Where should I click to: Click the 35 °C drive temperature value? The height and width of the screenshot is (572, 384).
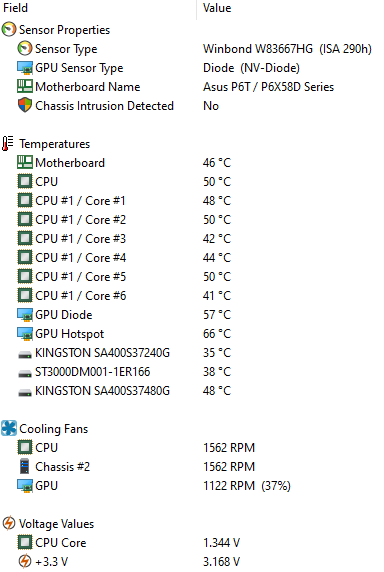(217, 353)
